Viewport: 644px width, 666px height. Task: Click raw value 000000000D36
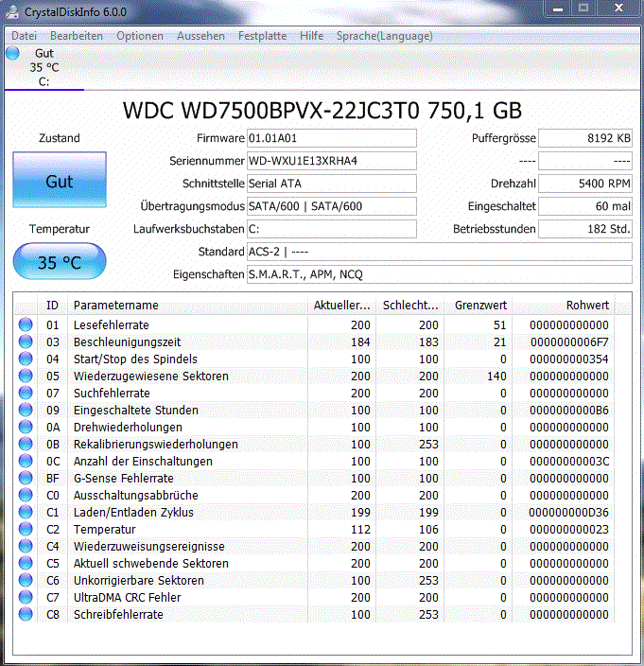click(569, 512)
